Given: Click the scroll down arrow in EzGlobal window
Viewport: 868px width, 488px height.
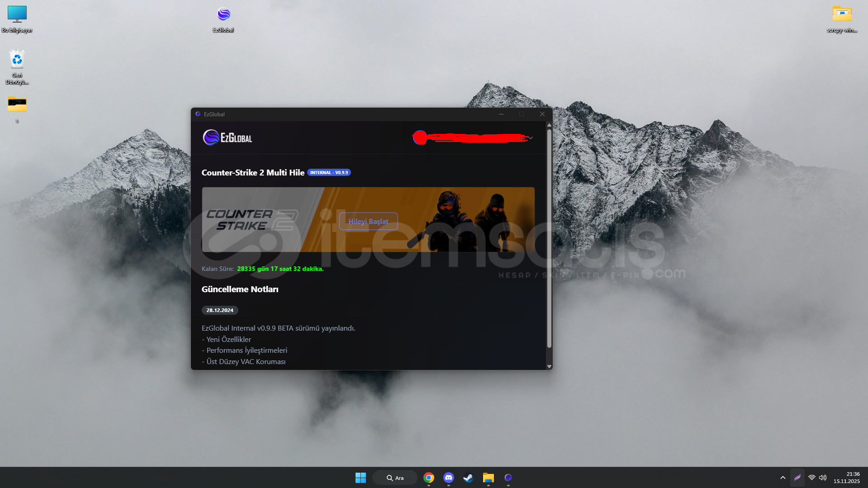Looking at the screenshot, I should click(x=549, y=366).
